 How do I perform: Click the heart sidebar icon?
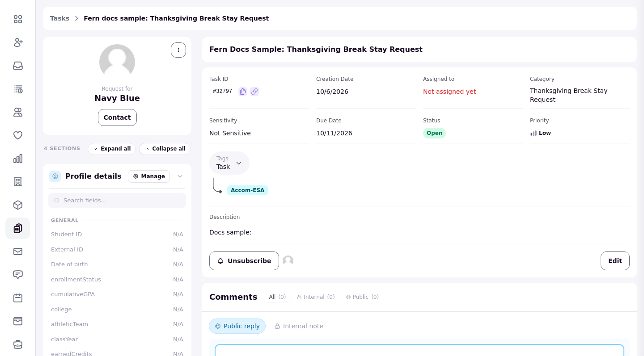pyautogui.click(x=18, y=135)
